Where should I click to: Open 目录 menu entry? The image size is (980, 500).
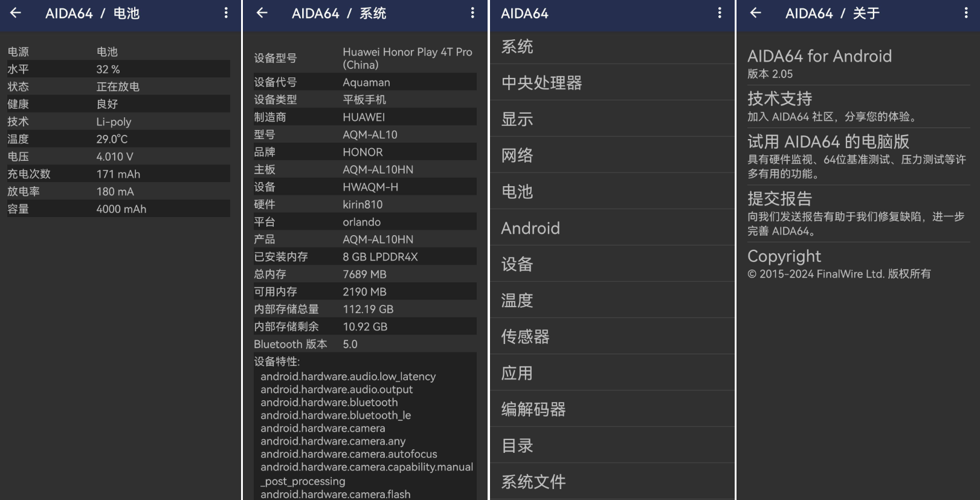[612, 445]
